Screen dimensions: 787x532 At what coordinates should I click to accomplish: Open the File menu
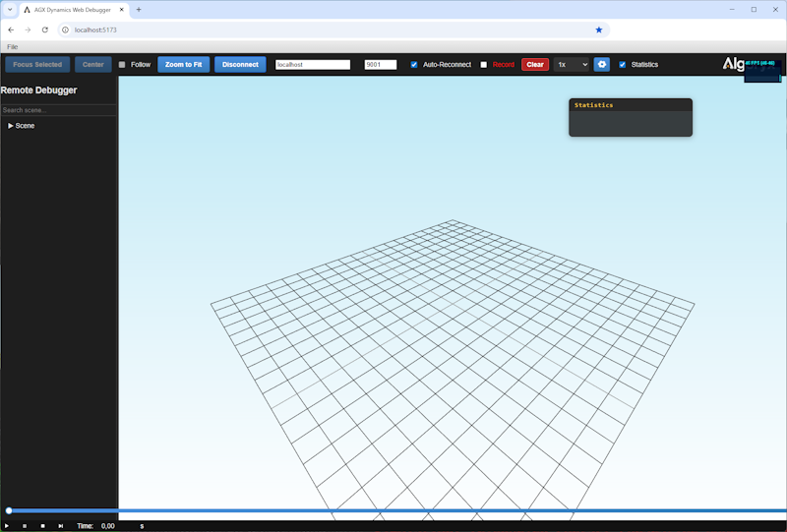[12, 46]
